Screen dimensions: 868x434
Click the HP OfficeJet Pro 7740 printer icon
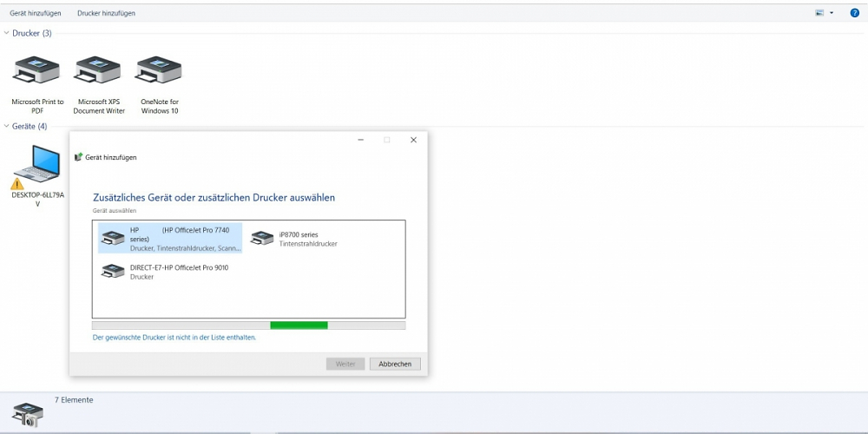(114, 238)
